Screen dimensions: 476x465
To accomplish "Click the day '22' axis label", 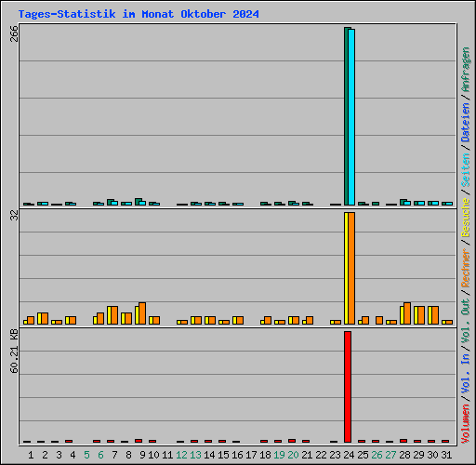I will point(321,455).
